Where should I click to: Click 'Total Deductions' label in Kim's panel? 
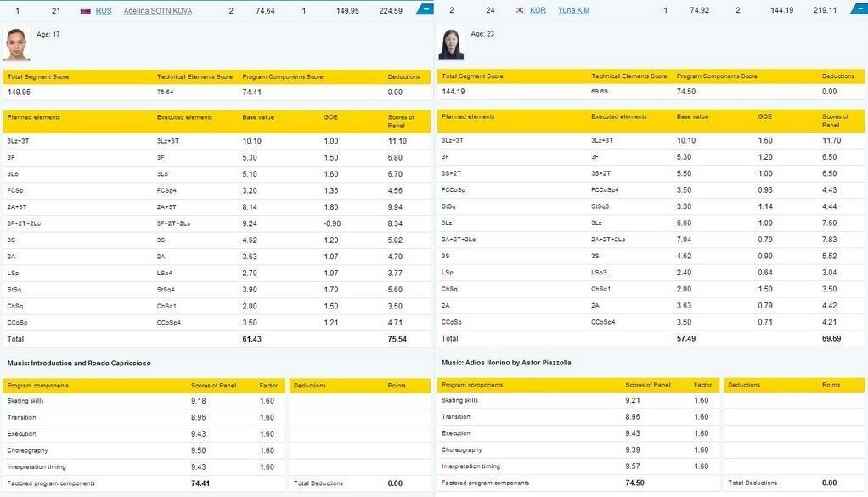(x=752, y=483)
